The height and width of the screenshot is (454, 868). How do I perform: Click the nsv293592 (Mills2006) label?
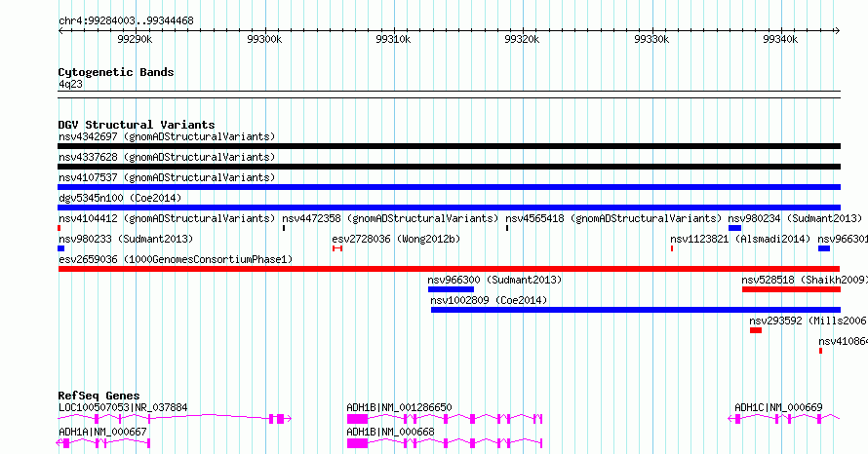(x=809, y=321)
